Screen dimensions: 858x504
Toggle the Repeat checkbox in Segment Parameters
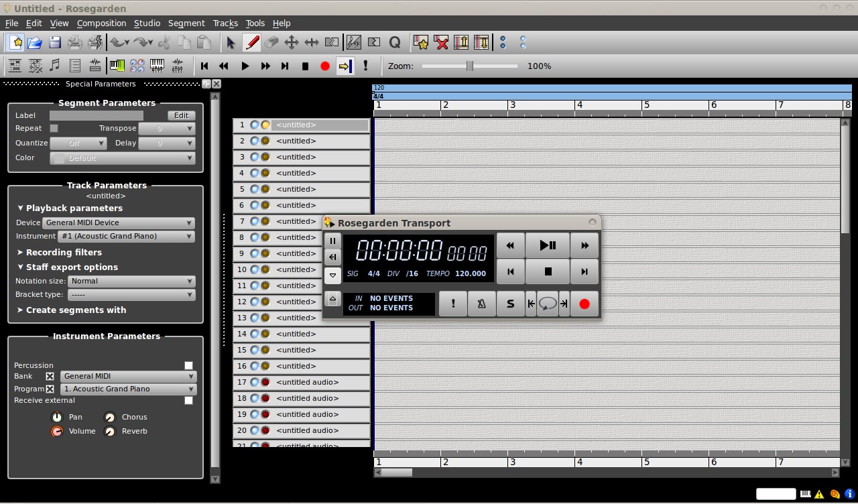tap(54, 128)
